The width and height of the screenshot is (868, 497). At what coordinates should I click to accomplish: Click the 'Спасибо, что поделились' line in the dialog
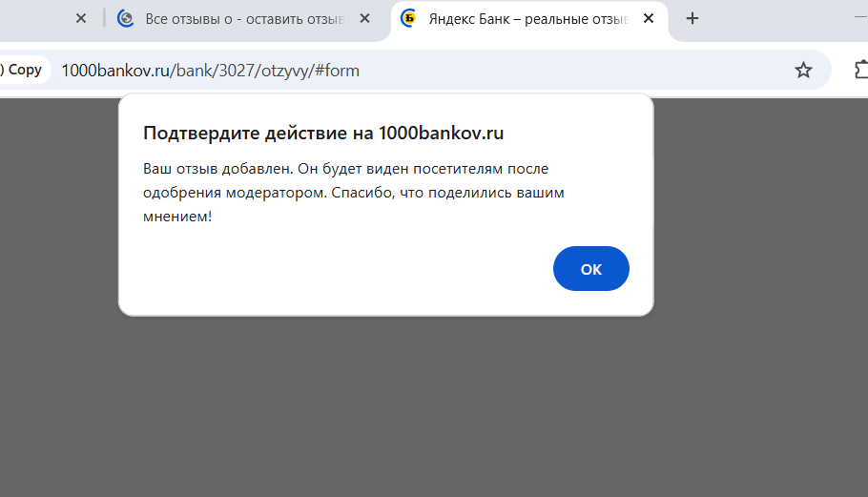click(448, 192)
